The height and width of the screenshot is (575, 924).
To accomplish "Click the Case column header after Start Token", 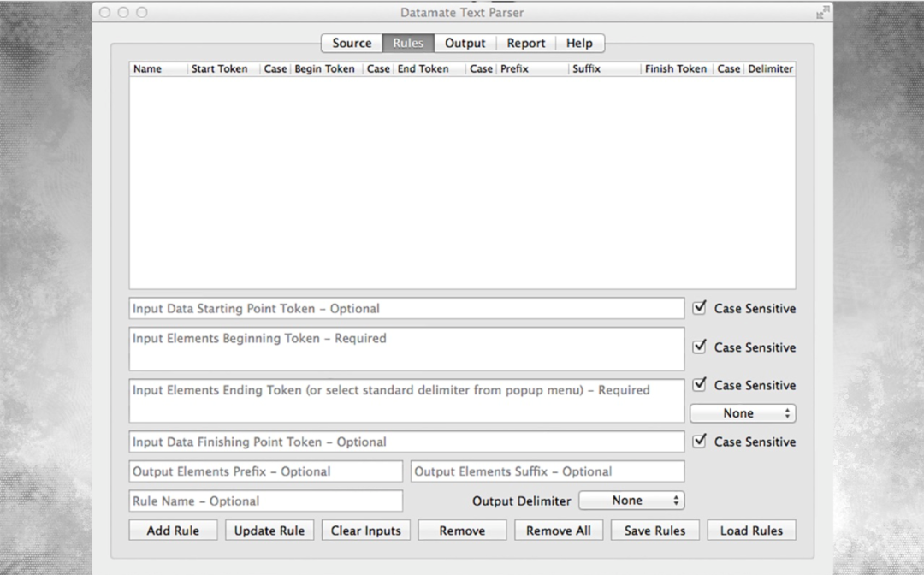I will [275, 69].
